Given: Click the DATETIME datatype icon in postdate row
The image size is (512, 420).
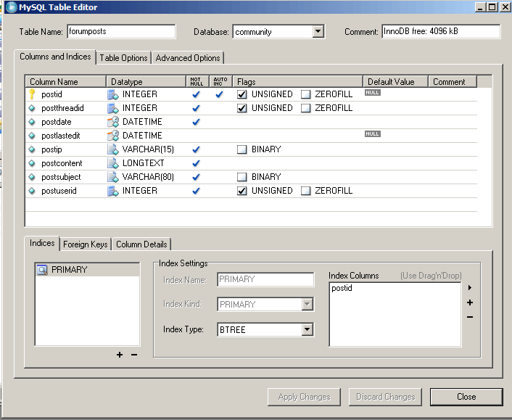Looking at the screenshot, I should click(113, 122).
